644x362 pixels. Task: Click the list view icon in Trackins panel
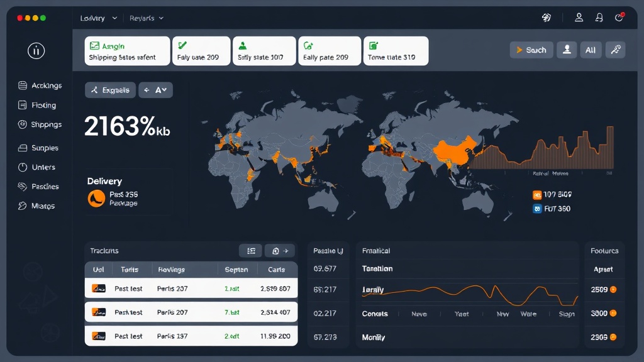[x=251, y=251]
